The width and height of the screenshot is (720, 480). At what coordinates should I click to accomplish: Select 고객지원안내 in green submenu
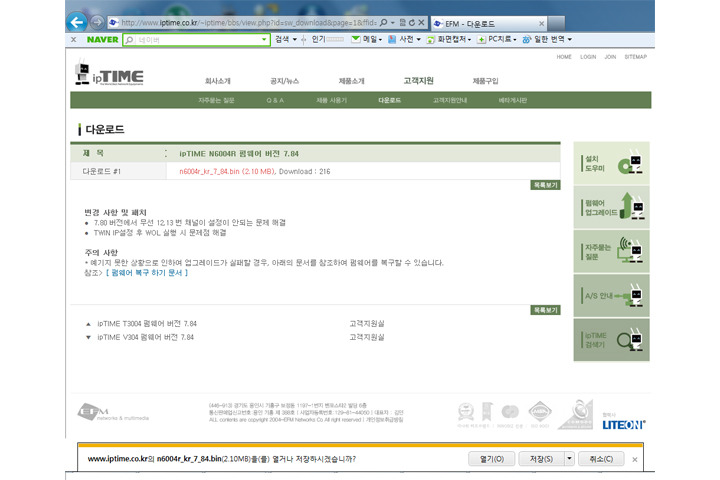coord(450,100)
